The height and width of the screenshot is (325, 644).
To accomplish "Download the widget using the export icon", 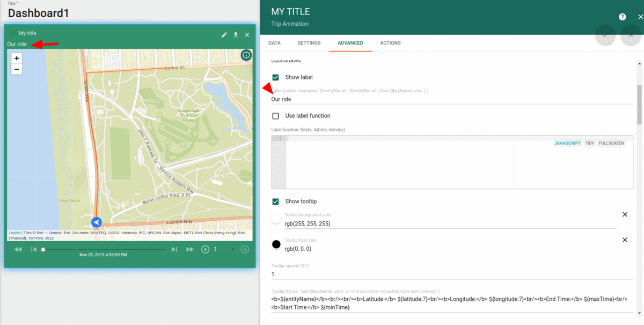I will click(x=236, y=34).
